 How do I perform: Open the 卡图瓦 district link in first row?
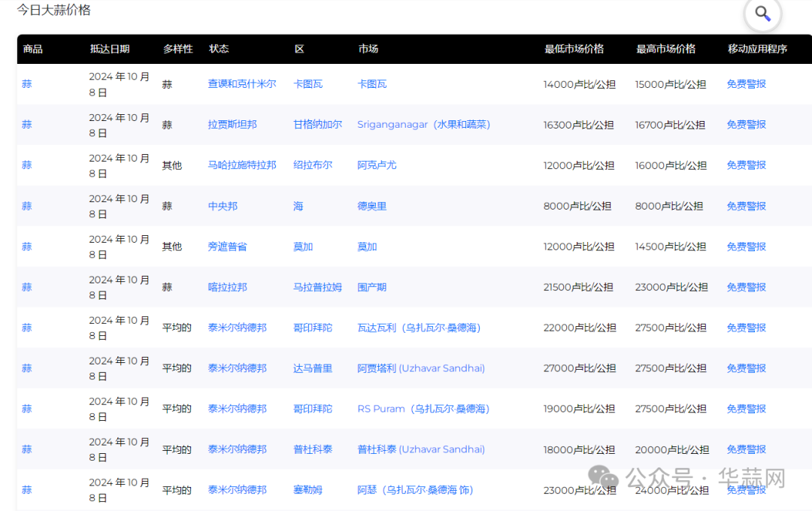click(308, 84)
